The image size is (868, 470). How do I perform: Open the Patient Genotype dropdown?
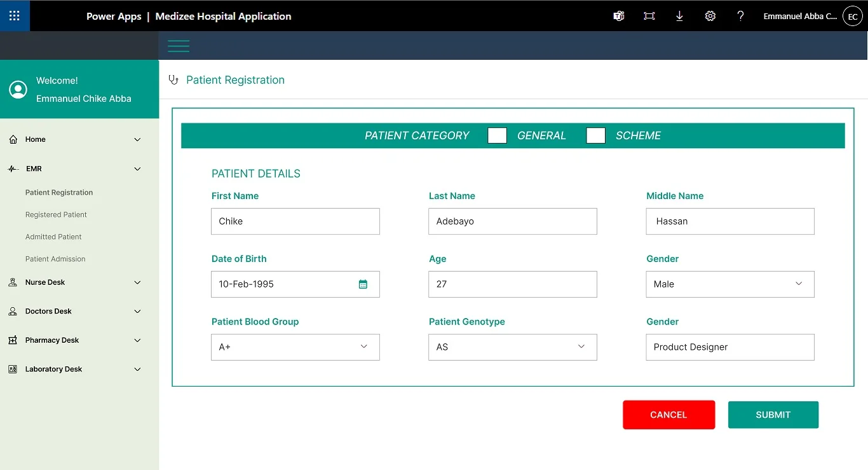(512, 347)
